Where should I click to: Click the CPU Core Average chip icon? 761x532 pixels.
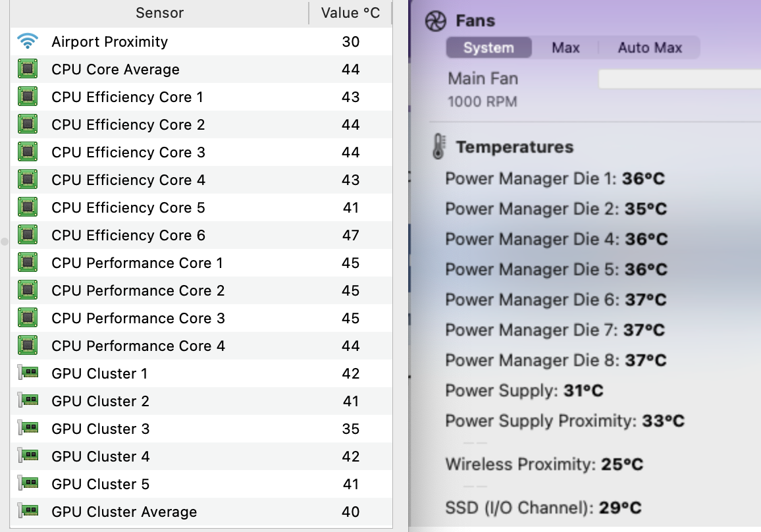[27, 69]
